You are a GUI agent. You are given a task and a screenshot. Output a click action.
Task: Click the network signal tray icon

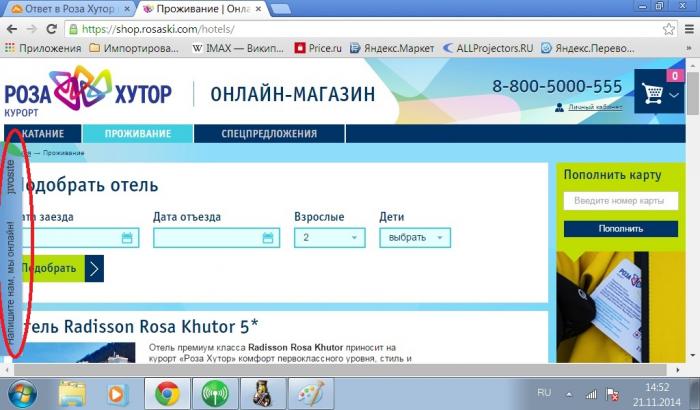tap(591, 394)
